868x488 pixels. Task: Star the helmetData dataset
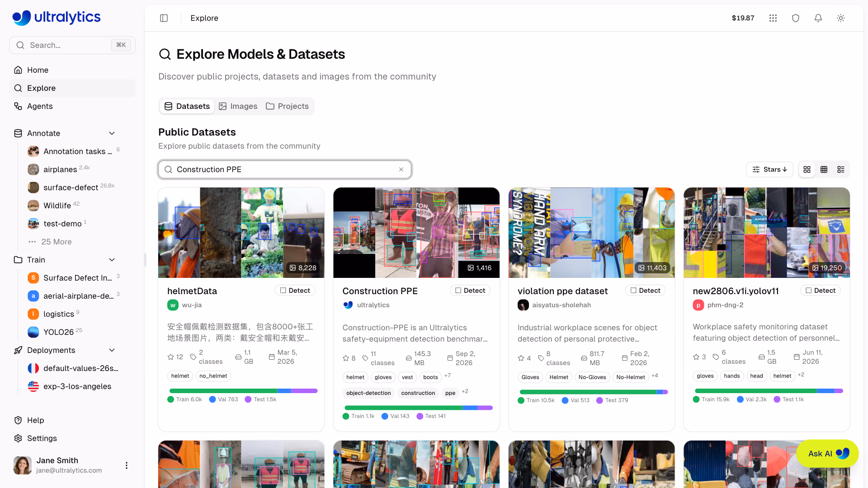coord(171,357)
